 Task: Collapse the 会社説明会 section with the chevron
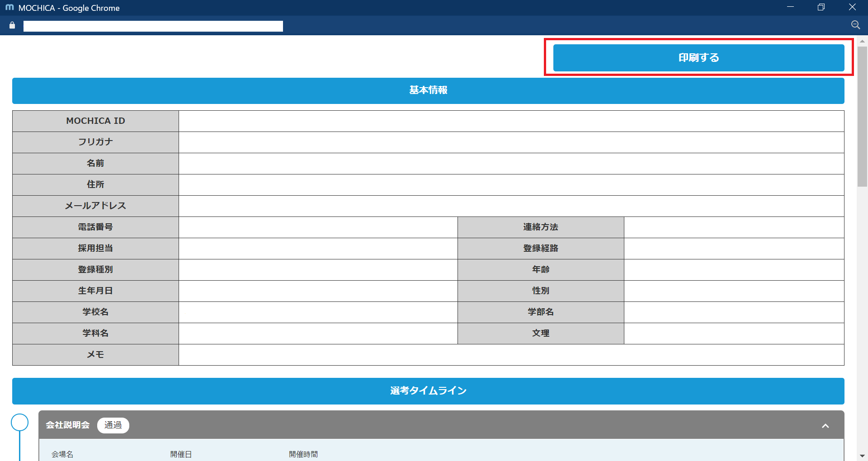825,426
